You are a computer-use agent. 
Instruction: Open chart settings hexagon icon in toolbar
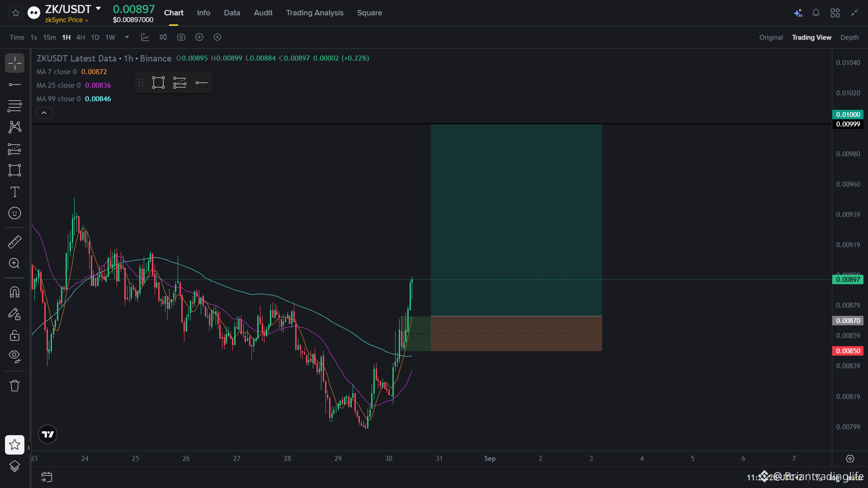pyautogui.click(x=217, y=37)
